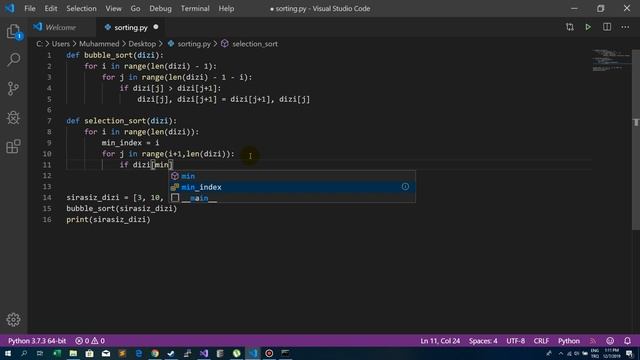Switch to the sorting.py tab
The image size is (640, 360).
click(x=131, y=27)
